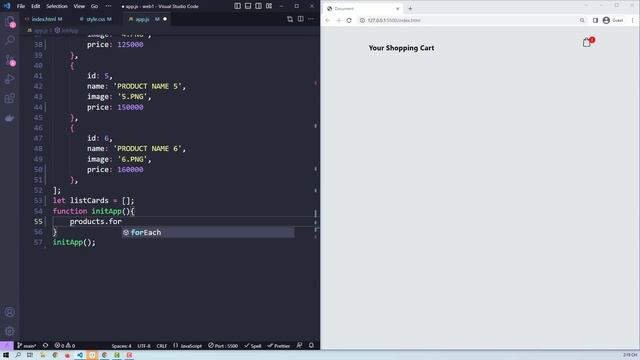
Task: Open the View menu
Action: click(x=79, y=6)
